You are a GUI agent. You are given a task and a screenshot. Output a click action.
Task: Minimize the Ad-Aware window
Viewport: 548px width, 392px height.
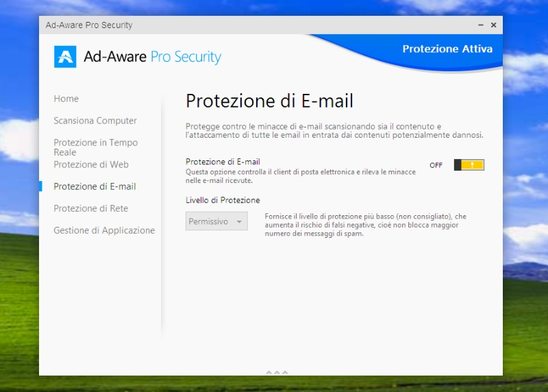tap(480, 25)
